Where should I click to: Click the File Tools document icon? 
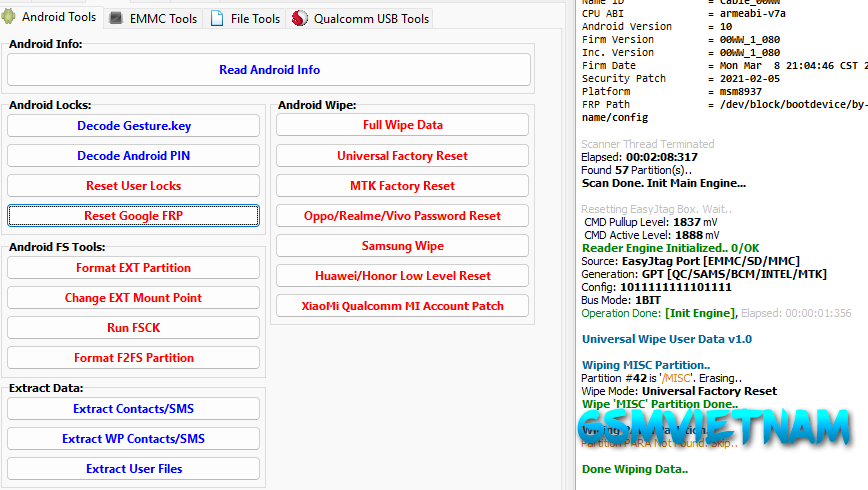pyautogui.click(x=217, y=19)
